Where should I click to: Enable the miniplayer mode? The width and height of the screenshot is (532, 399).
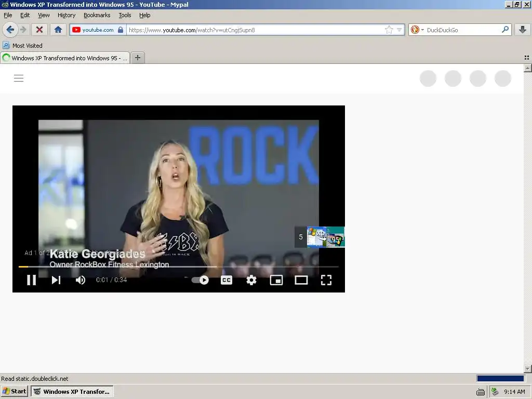(x=276, y=280)
